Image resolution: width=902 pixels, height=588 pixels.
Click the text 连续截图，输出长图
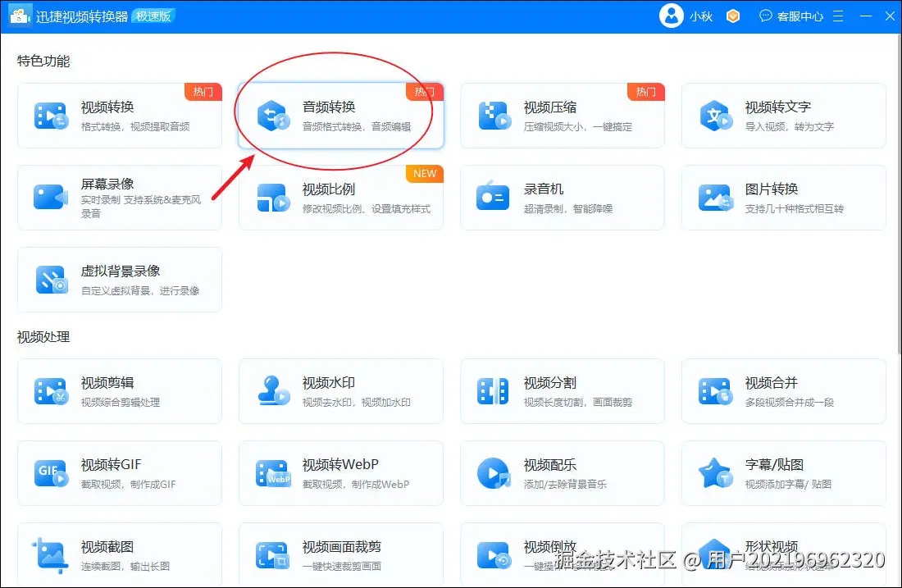point(125,567)
